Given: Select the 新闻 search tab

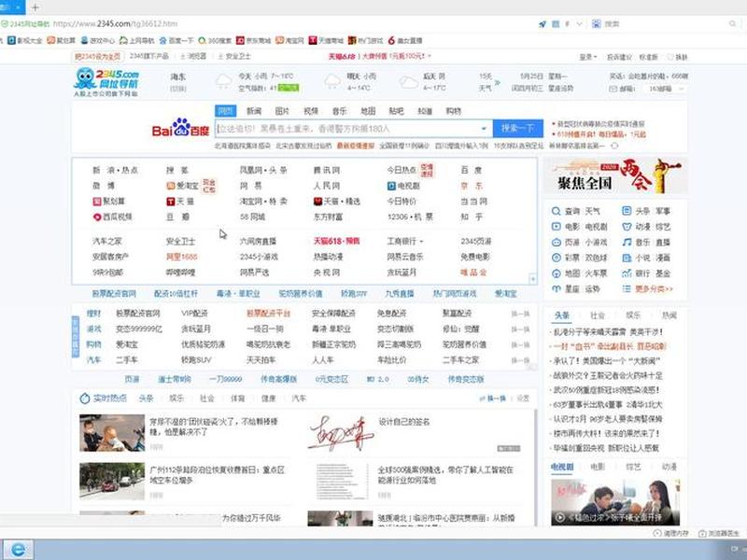Looking at the screenshot, I should click(254, 111).
